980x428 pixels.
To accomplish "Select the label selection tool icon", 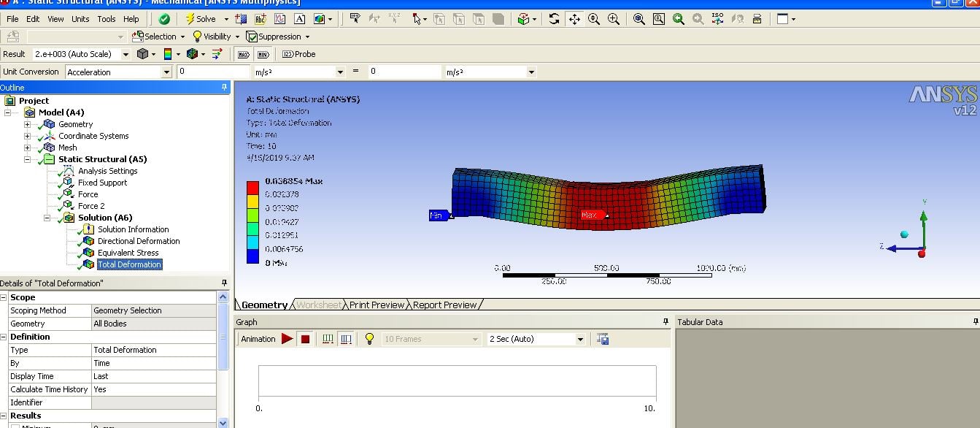I will tap(355, 19).
